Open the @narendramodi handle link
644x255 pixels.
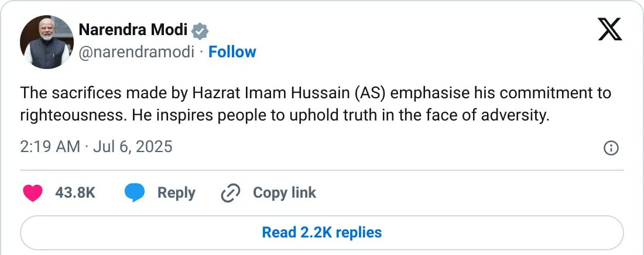pos(136,52)
